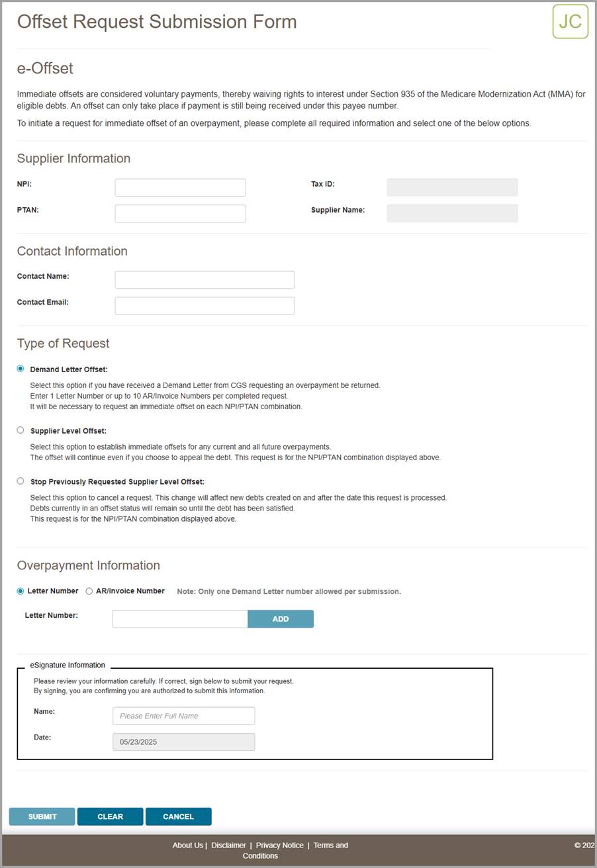Open the Disclaimer link
The image size is (597, 868).
(228, 845)
